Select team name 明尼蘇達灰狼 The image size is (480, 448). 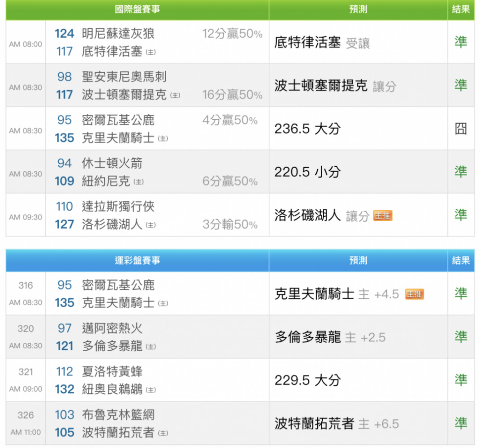click(118, 34)
